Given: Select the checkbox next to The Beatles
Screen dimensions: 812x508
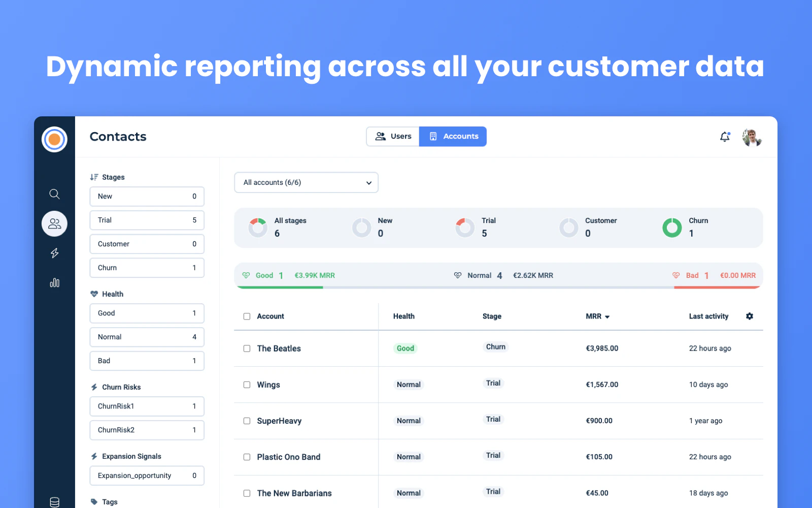Looking at the screenshot, I should (x=247, y=348).
